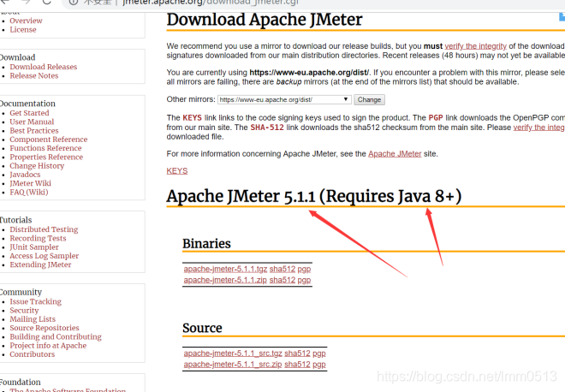
Task: Click the Apache JMeter 5.1.1 heading
Action: pos(314,196)
